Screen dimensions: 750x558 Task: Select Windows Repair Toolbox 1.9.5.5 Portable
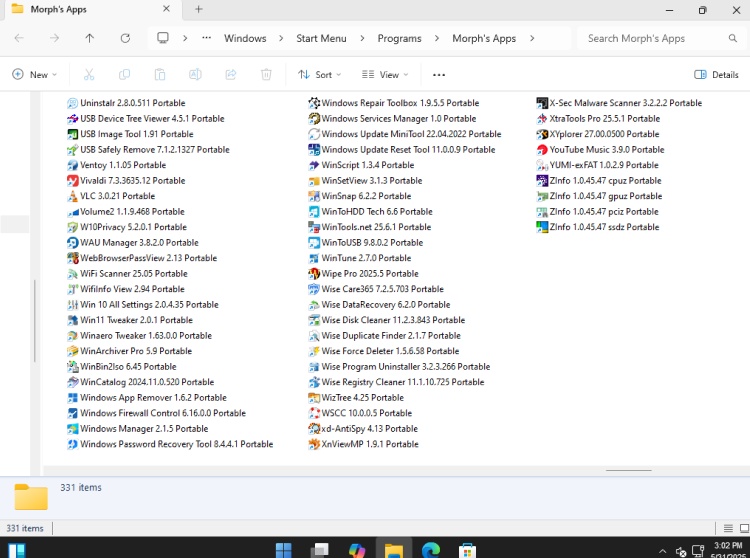coord(394,103)
